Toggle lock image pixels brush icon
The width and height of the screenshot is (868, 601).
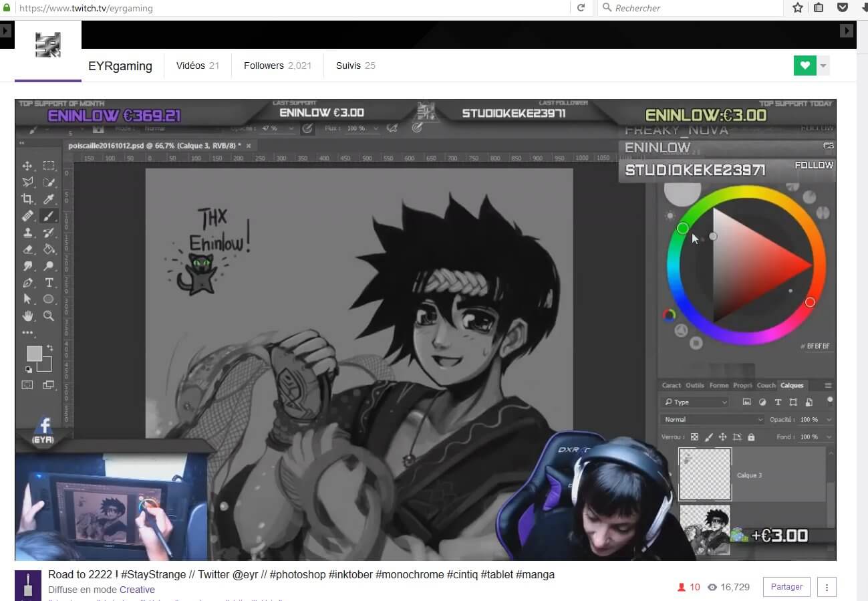[x=709, y=437]
